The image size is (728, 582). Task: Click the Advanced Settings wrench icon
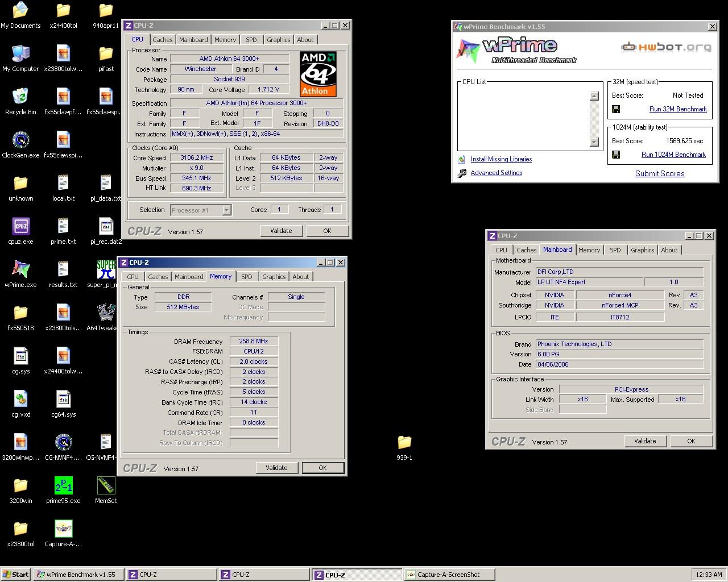pos(462,173)
